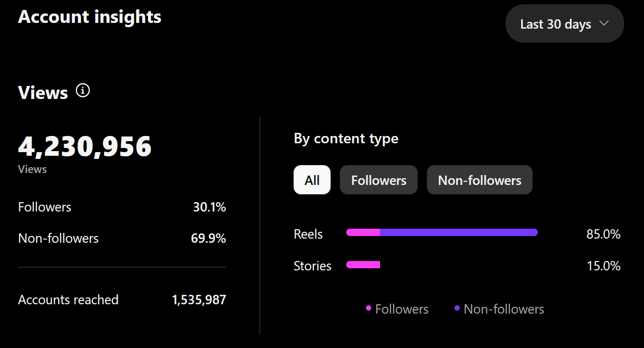644x348 pixels.
Task: Click the Stories row label
Action: 312,266
